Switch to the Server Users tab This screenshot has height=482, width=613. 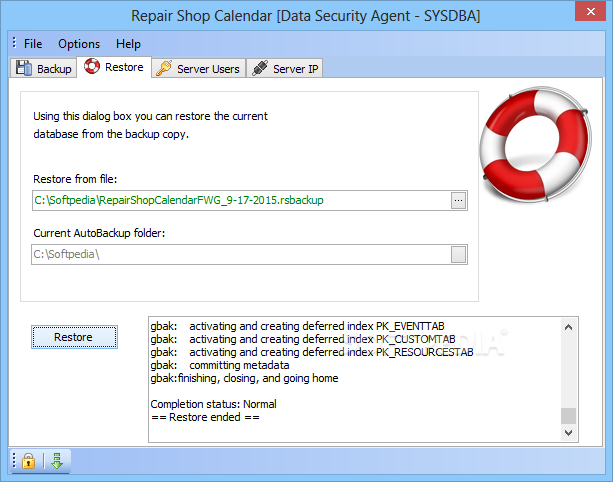coord(199,68)
